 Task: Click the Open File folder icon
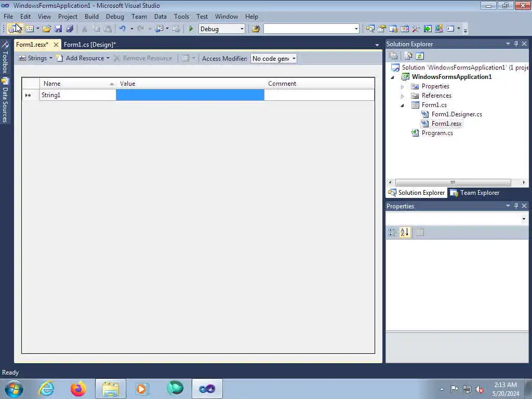click(x=47, y=29)
